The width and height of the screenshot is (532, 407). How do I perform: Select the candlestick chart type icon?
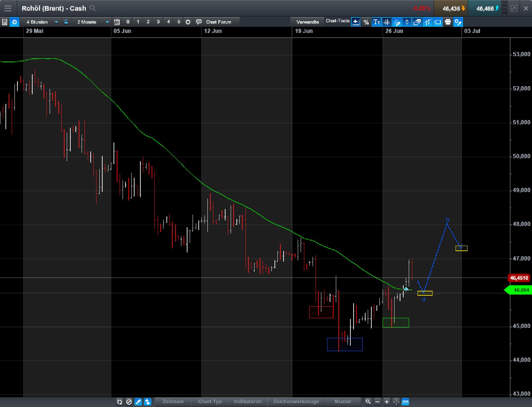tap(407, 22)
